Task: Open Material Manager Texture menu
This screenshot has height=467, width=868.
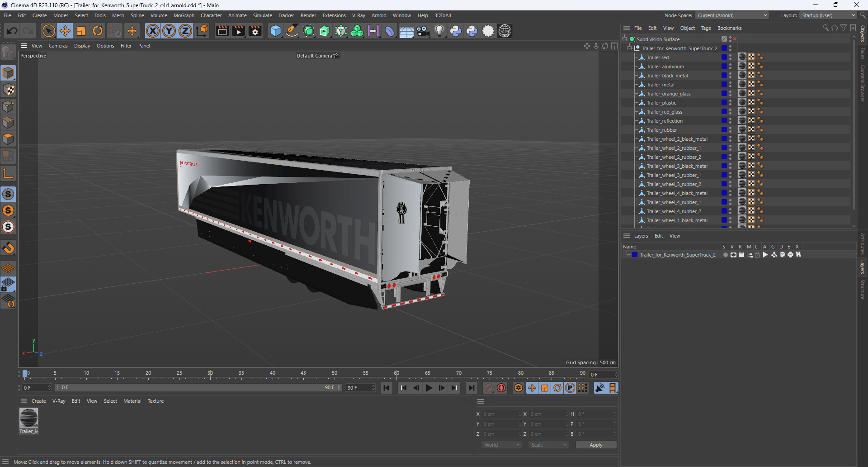Action: [156, 401]
